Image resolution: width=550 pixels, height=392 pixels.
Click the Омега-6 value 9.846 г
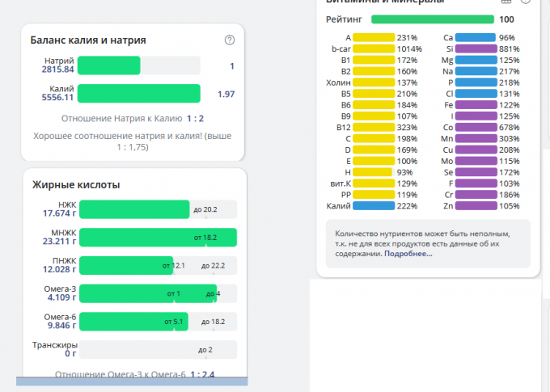[x=61, y=326]
